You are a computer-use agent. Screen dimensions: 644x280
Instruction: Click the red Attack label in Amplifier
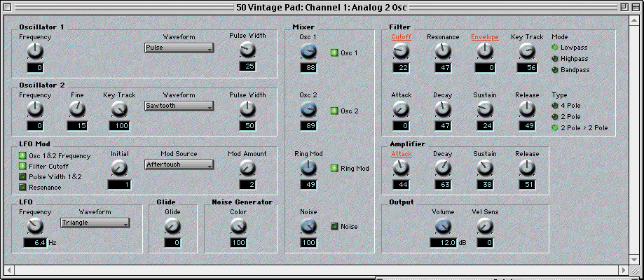pyautogui.click(x=401, y=154)
